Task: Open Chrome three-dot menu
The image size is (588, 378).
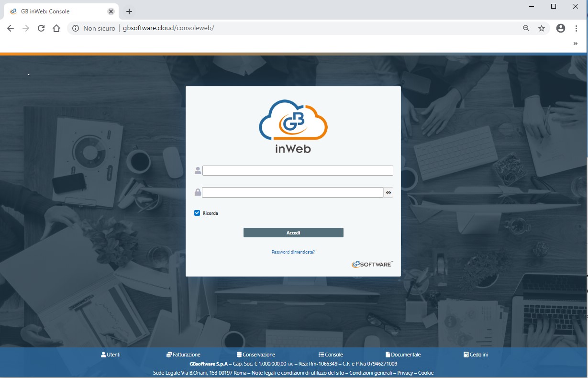Action: (577, 28)
